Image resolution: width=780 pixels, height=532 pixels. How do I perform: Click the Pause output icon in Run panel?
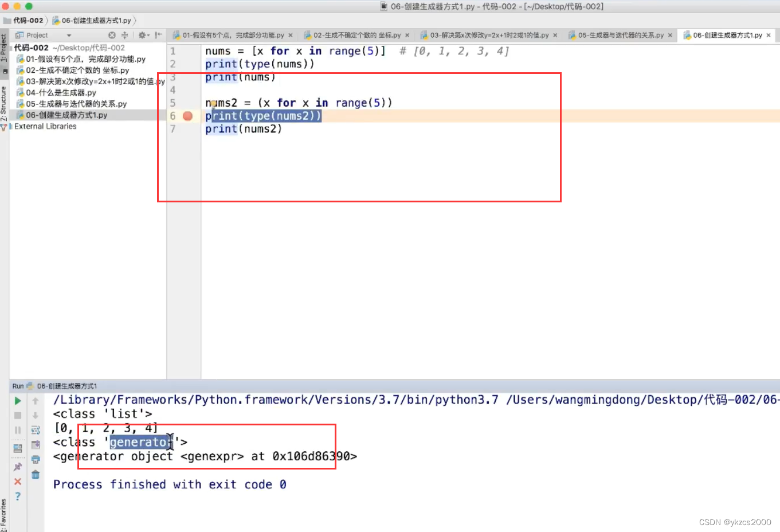coord(18,430)
